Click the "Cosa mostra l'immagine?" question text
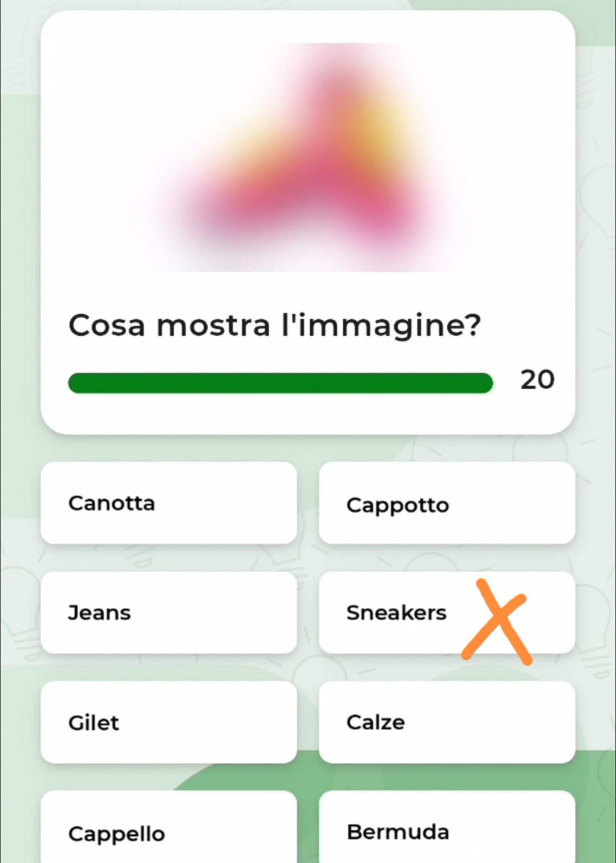The width and height of the screenshot is (616, 863). 274,326
